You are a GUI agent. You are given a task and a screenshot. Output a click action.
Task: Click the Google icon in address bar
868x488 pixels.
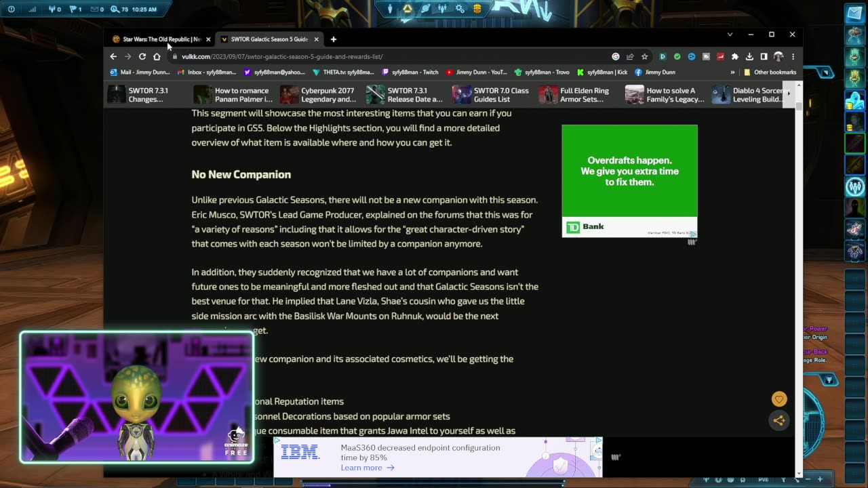(x=616, y=57)
